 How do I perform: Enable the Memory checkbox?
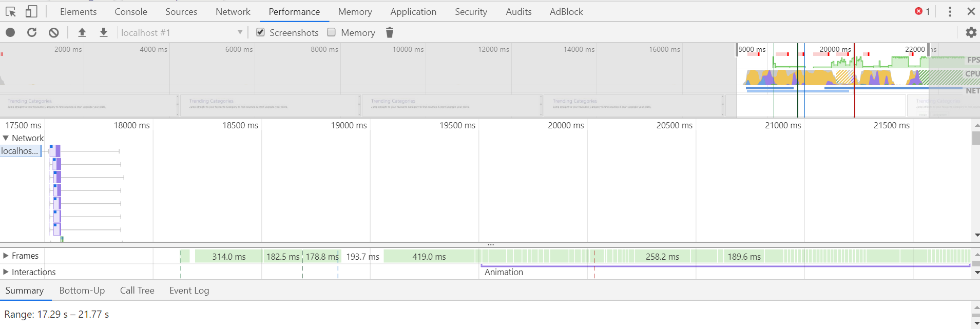tap(332, 32)
